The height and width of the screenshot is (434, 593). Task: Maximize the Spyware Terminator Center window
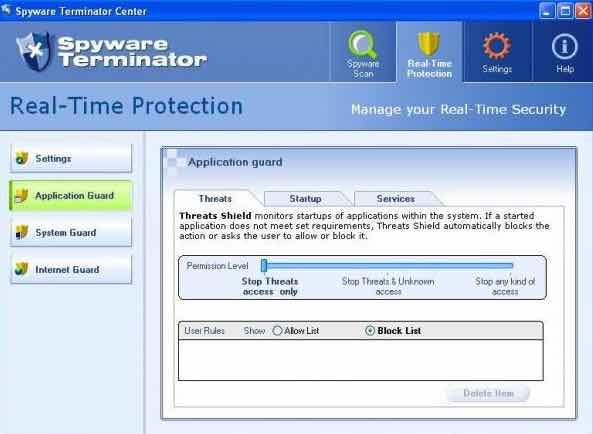point(565,11)
